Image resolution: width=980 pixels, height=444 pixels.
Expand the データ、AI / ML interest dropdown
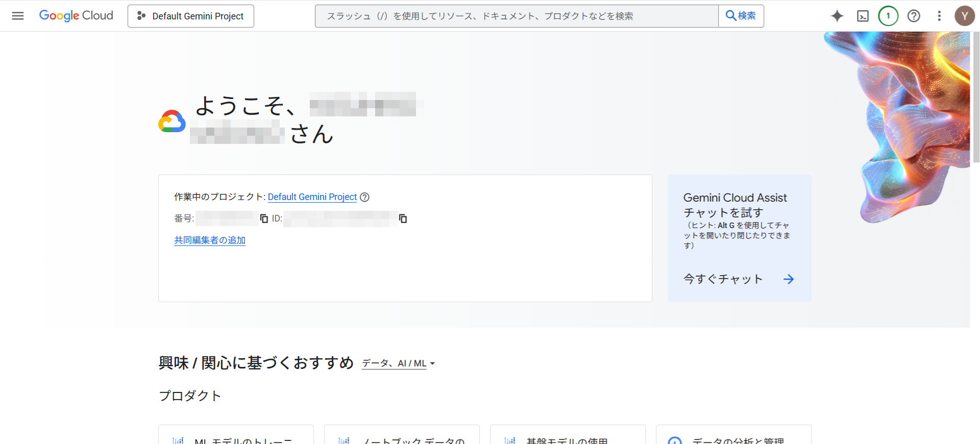click(x=398, y=363)
